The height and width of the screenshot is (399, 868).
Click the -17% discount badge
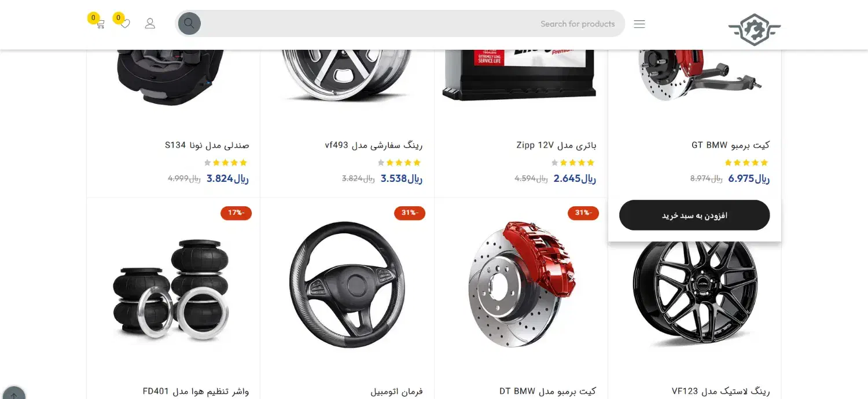click(236, 213)
